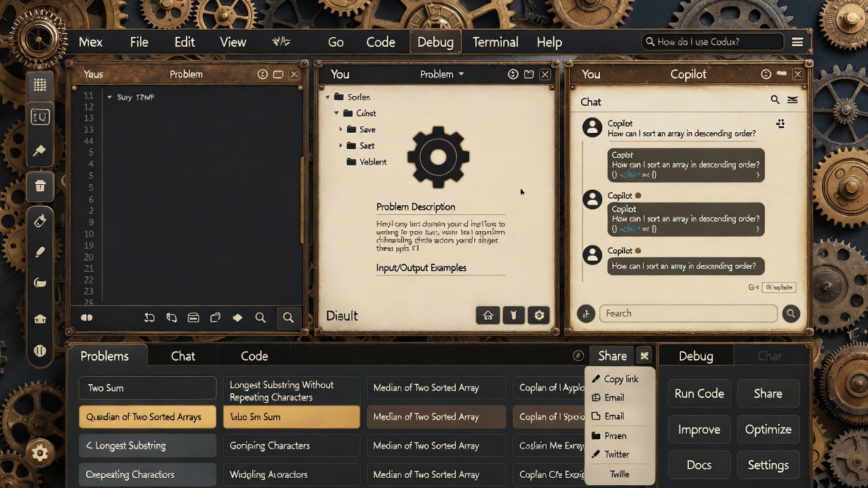Screen dimensions: 868x488
Task: Click the pin icon in left sidebar
Action: [x=40, y=150]
